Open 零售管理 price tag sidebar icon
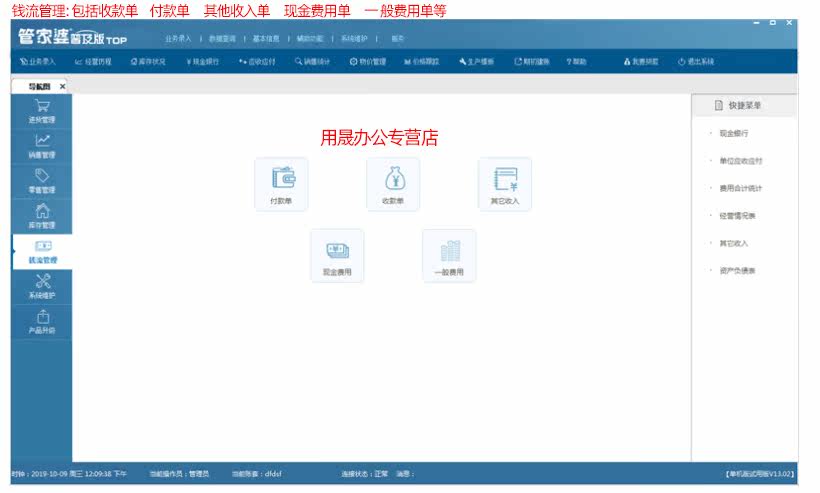This screenshot has height=493, width=820. pos(42,181)
